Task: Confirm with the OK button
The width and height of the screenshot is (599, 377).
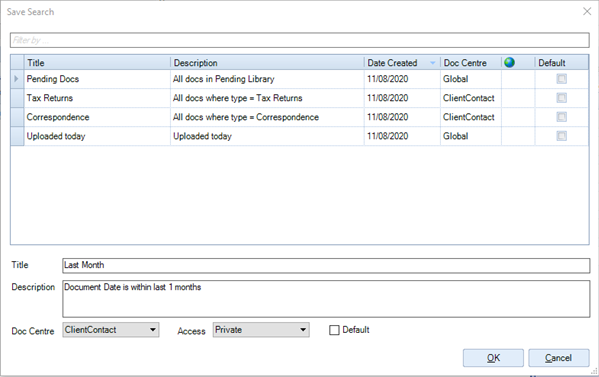Action: [493, 358]
